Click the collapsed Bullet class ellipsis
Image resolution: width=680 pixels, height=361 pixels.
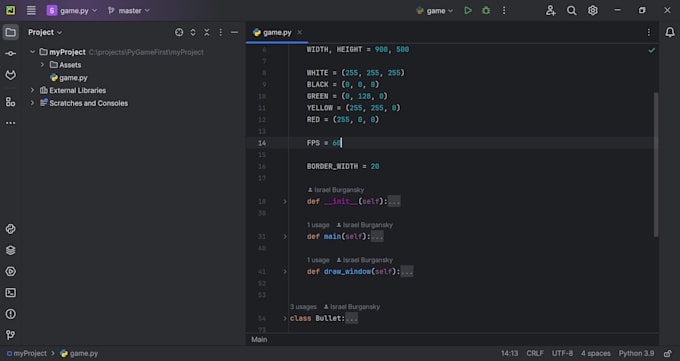[352, 318]
